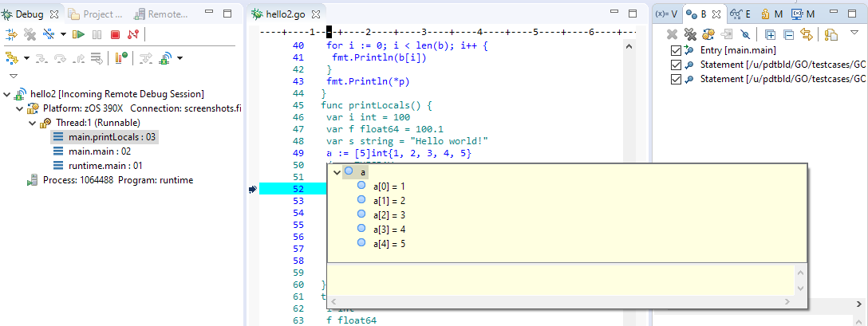The width and height of the screenshot is (868, 326).
Task: Close the Breakpoints (B) tab
Action: point(716,14)
